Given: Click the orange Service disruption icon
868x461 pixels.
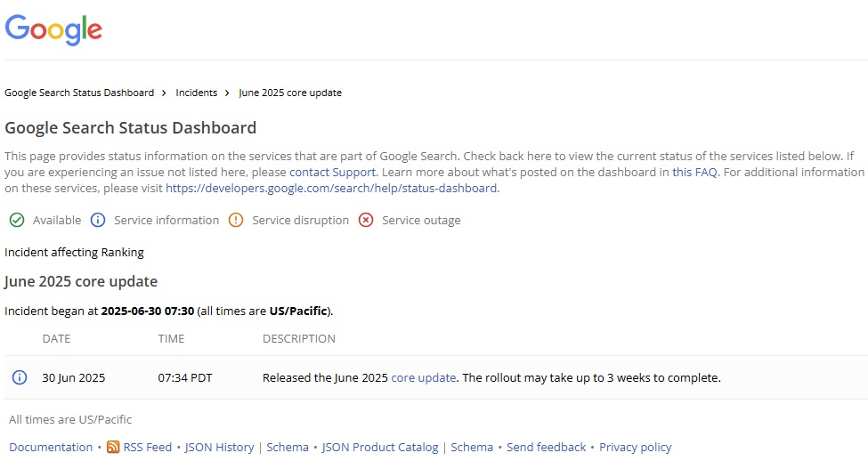Looking at the screenshot, I should [x=236, y=220].
